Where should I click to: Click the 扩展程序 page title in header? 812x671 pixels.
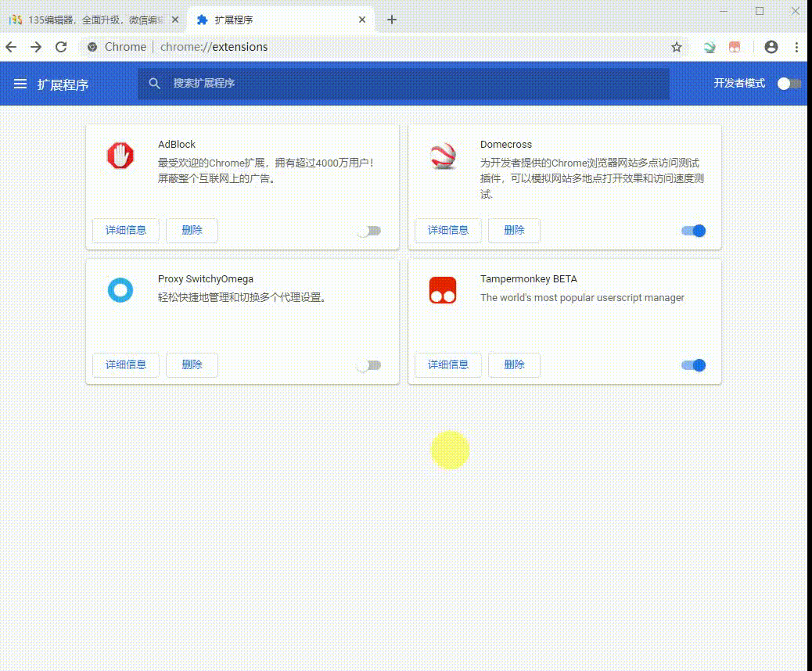(63, 84)
